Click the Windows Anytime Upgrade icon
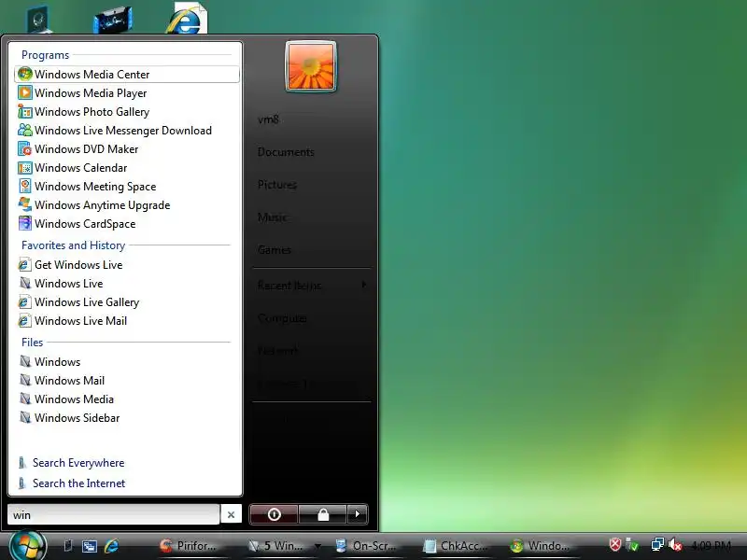This screenshot has height=560, width=747. pyautogui.click(x=25, y=204)
